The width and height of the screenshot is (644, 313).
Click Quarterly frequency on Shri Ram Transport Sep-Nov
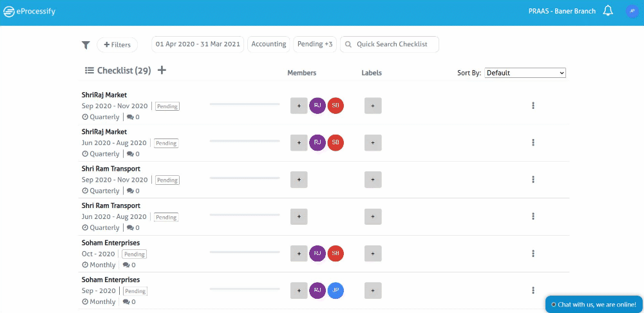pyautogui.click(x=100, y=191)
